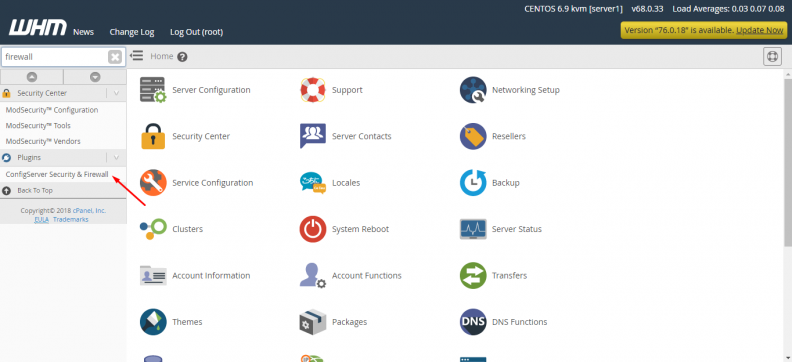This screenshot has width=792, height=362.
Task: Open News in the top bar
Action: (83, 32)
